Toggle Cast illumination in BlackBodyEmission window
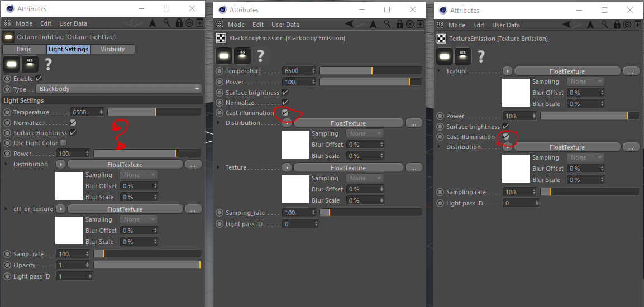 (x=285, y=112)
